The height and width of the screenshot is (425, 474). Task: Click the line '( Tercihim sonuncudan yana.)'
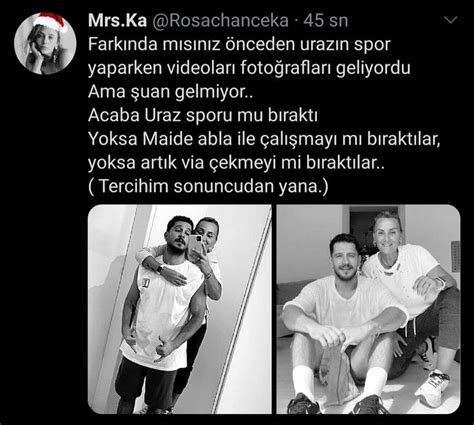(208, 186)
